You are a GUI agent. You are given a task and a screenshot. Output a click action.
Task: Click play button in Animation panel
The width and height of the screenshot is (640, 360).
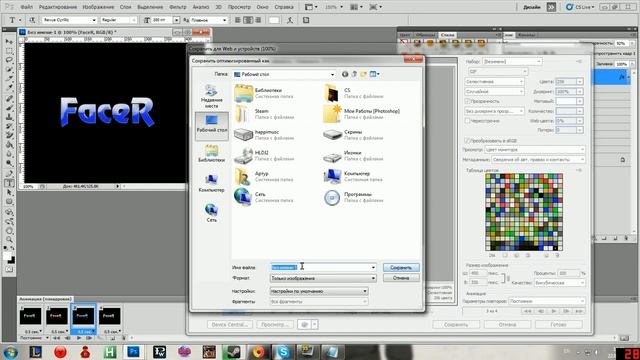[79, 338]
